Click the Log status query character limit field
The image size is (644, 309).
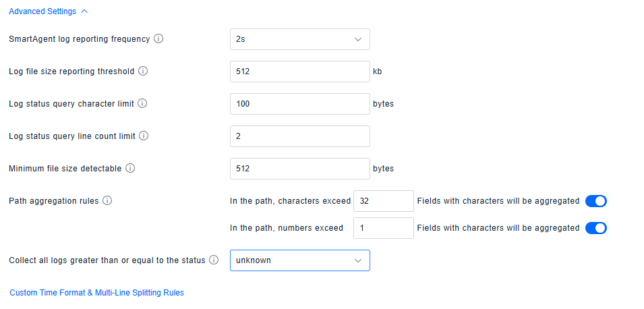(x=299, y=104)
